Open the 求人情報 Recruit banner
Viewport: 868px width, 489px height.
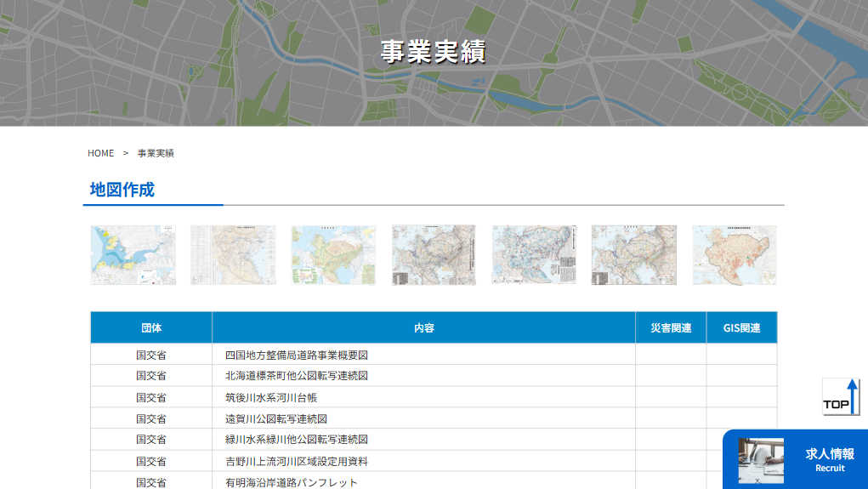(795, 459)
